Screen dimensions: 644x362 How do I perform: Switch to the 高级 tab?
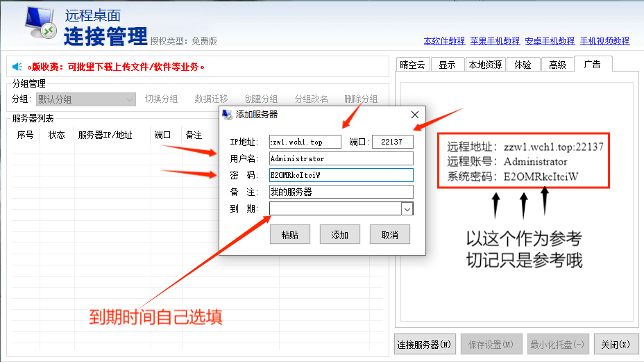(557, 65)
